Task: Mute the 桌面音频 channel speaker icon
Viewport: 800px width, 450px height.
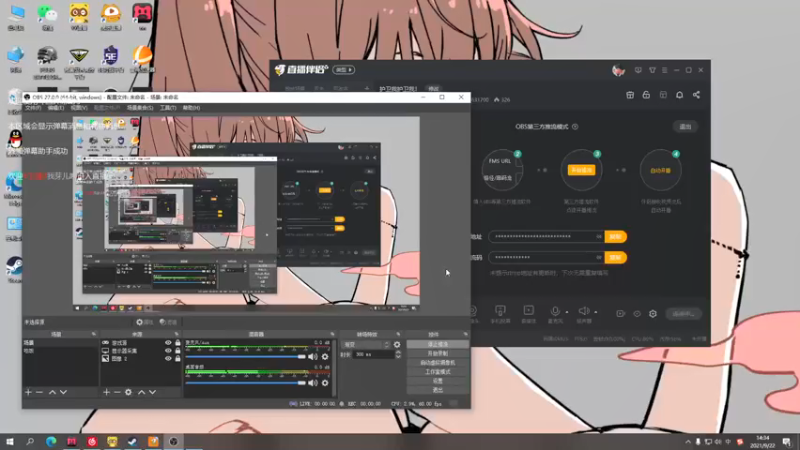Action: 313,383
